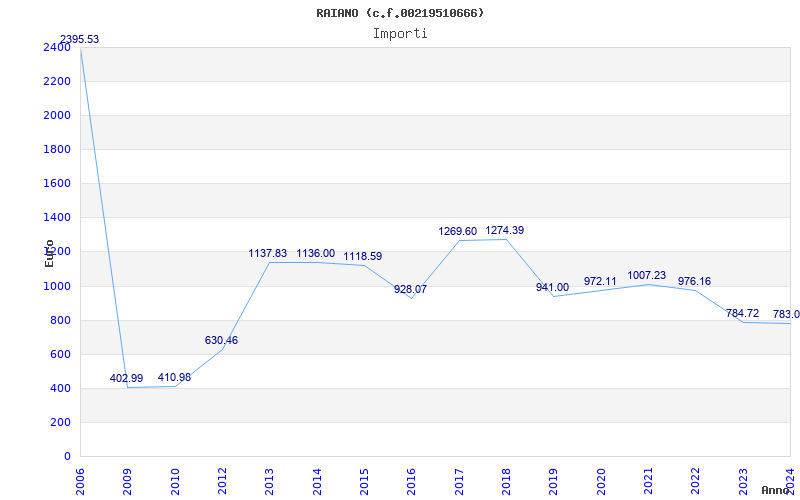The width and height of the screenshot is (800, 500).
Task: Click the 2012 x-axis year label
Action: (222, 481)
